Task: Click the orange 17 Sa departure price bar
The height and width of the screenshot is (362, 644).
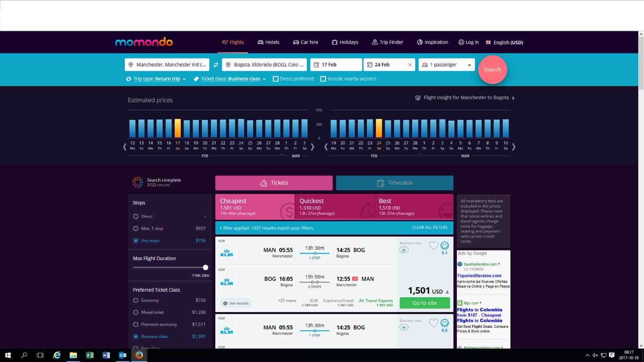Action: click(178, 128)
